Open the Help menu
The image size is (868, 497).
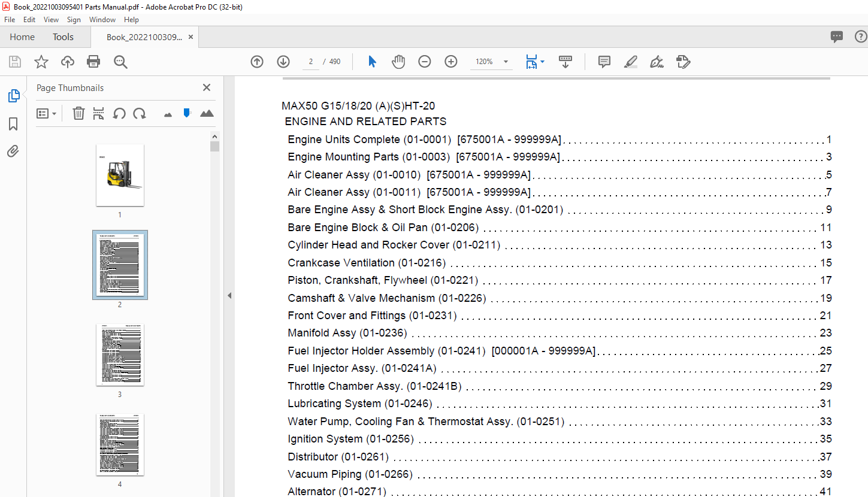click(131, 20)
